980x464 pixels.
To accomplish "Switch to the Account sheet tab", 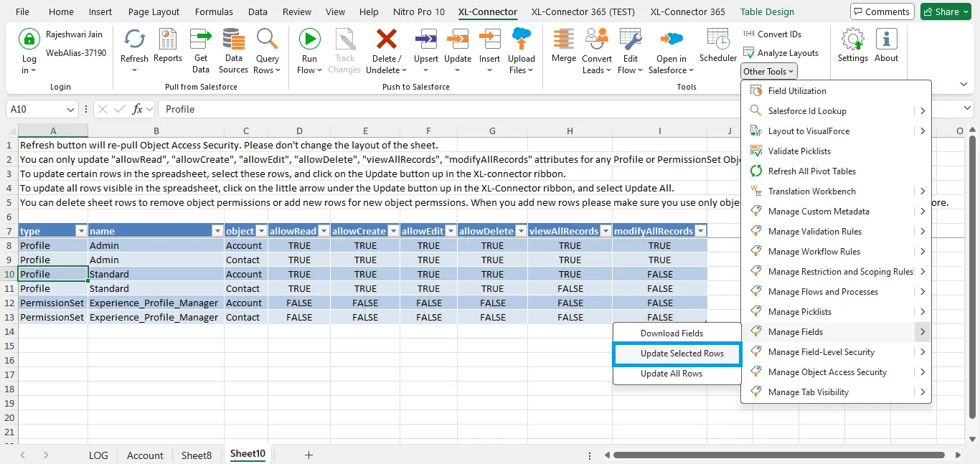I will pos(145,455).
